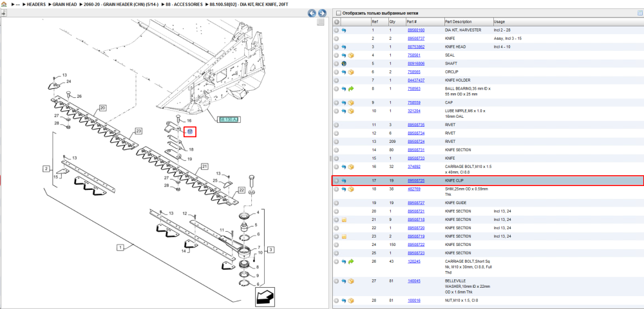Enable 'Отобразить только выбранные метки' checkbox
Screen dimensions: 644x309
coord(339,13)
